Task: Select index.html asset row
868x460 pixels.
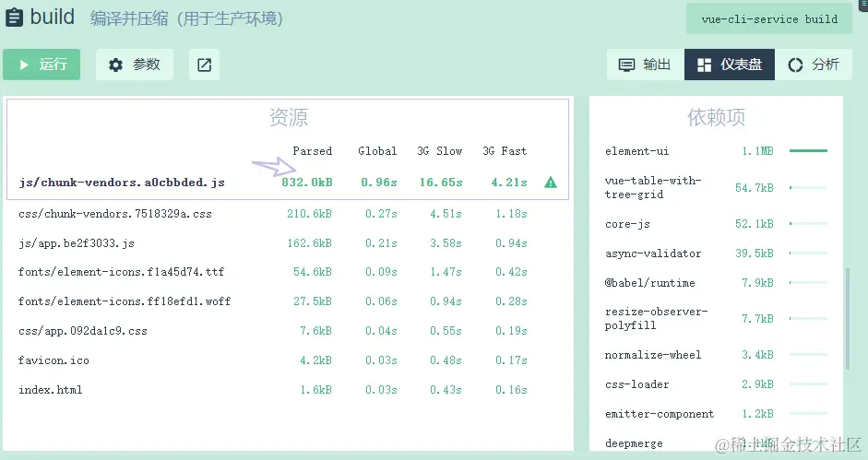Action: 288,390
